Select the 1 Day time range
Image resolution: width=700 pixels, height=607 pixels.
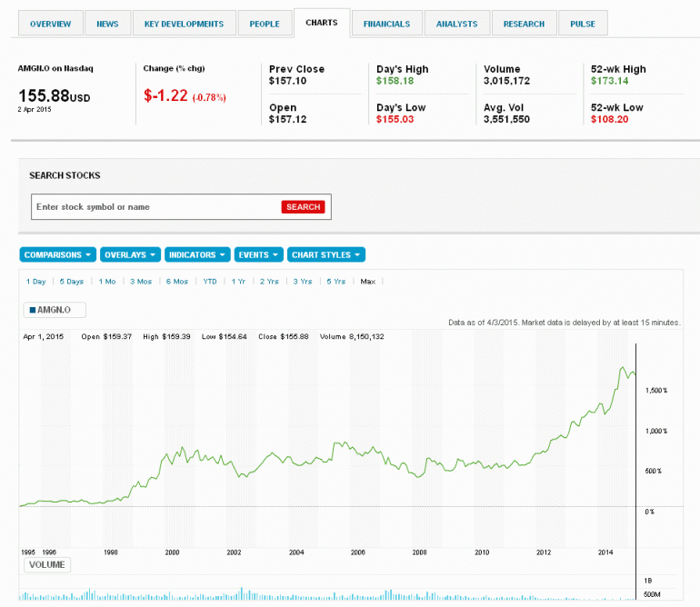pyautogui.click(x=35, y=282)
